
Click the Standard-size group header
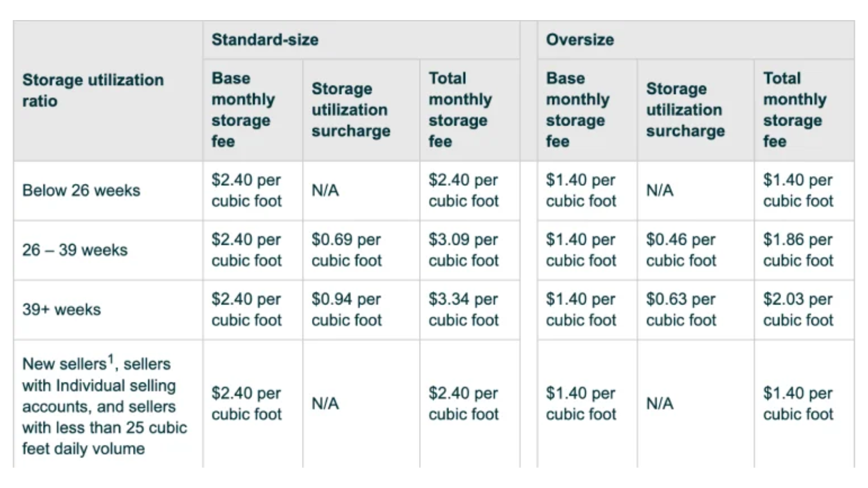tap(265, 40)
